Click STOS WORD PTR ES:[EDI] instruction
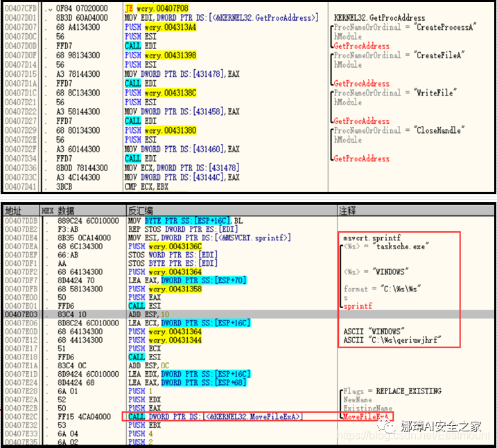Screen dimensions: 497x448 click(x=173, y=255)
